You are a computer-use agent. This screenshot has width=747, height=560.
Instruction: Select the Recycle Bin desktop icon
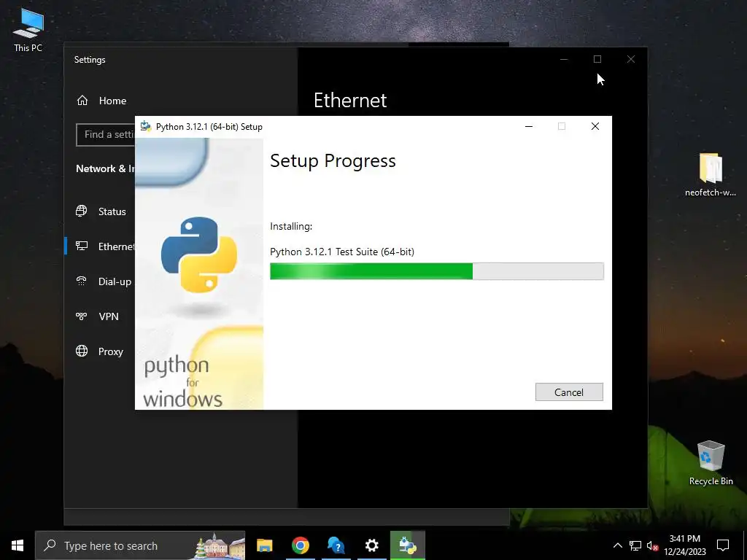click(711, 463)
